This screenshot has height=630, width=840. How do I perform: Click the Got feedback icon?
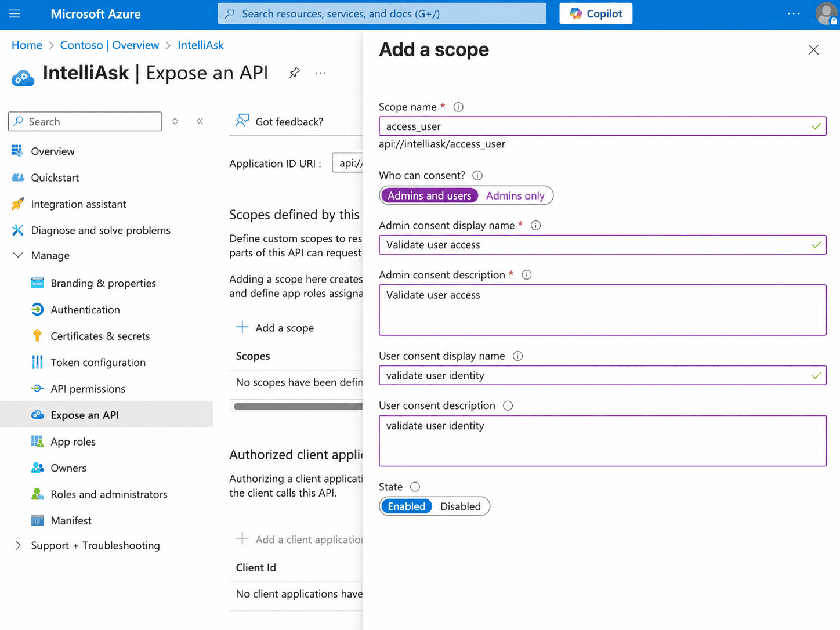point(242,121)
